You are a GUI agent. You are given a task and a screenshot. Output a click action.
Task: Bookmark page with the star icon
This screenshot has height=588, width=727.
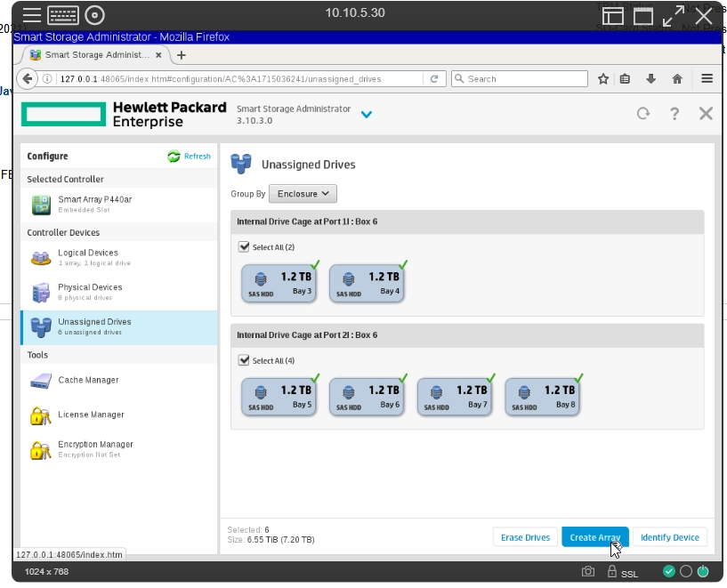(602, 79)
